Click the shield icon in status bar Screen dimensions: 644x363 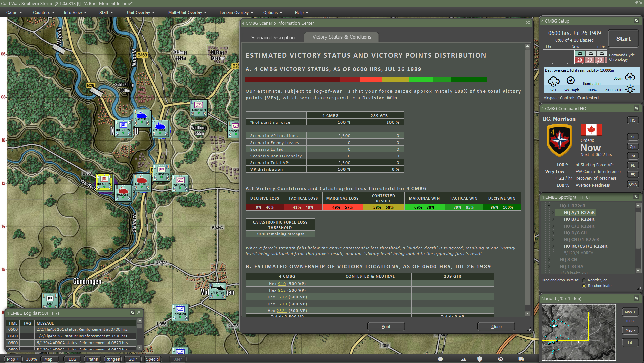point(480,359)
